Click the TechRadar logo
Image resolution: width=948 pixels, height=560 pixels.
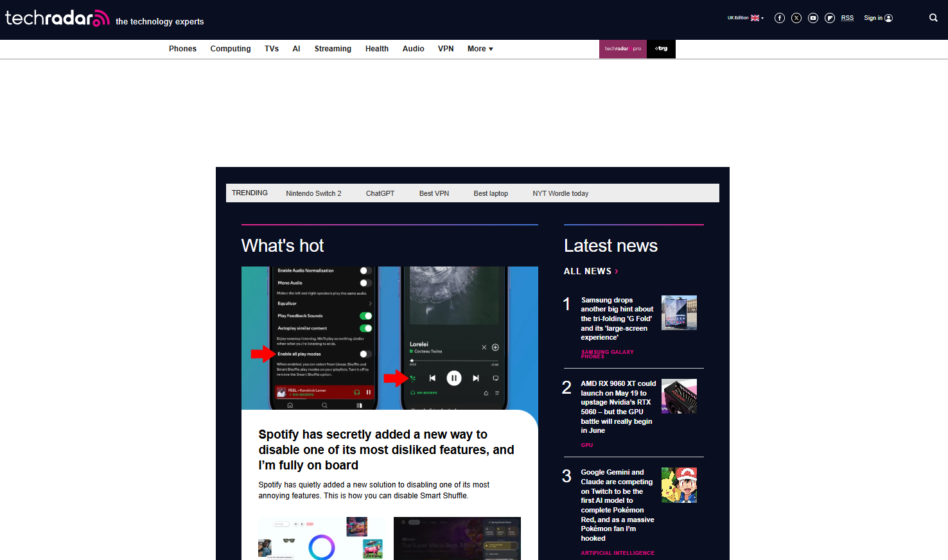pos(57,18)
